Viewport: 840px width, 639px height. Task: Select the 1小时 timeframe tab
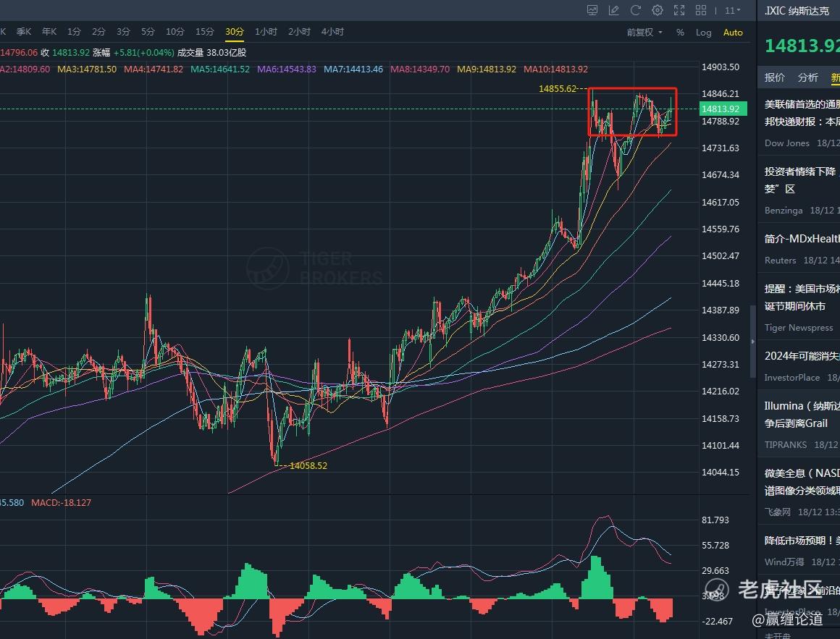(266, 32)
